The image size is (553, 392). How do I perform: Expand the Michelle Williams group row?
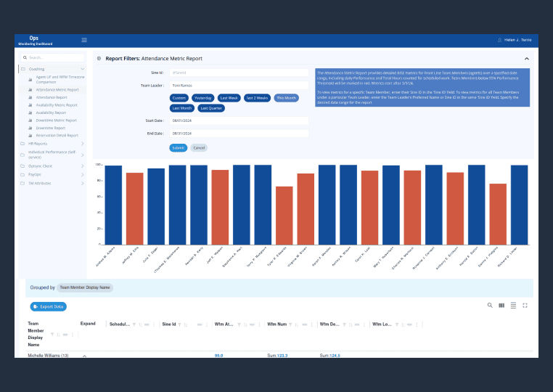pyautogui.click(x=83, y=356)
